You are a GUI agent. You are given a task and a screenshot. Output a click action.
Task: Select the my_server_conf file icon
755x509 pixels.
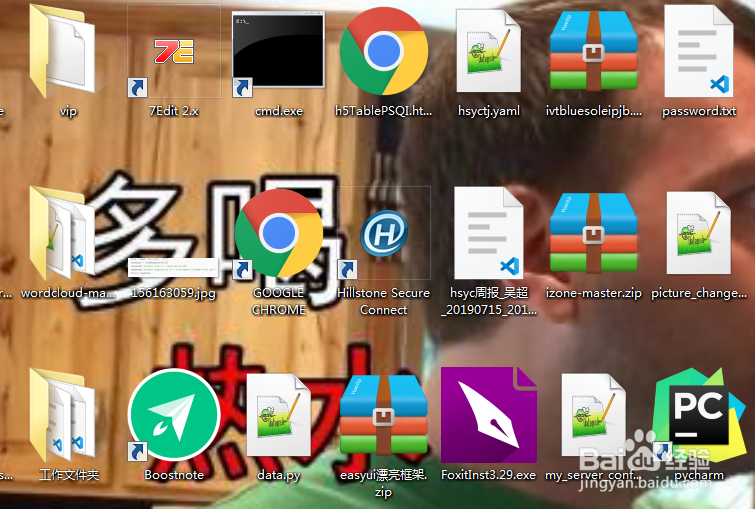tap(594, 415)
